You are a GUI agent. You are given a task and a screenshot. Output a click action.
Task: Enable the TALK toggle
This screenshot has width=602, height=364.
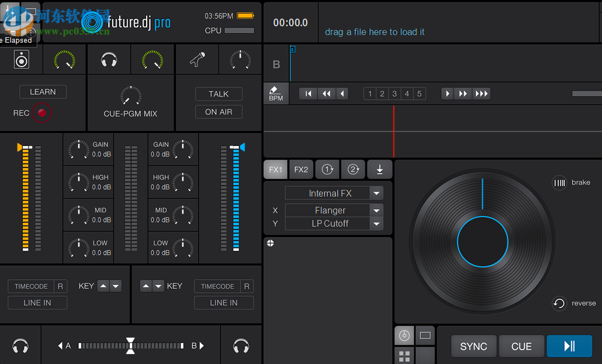(218, 94)
